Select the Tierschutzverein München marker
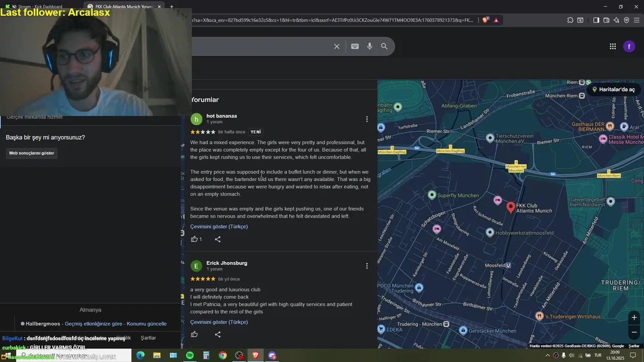 coord(490,138)
